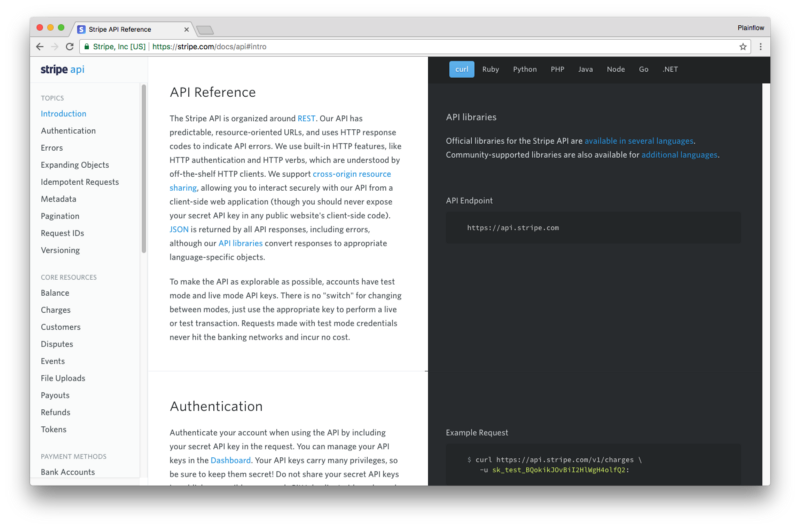Switch code examples to Java

click(x=585, y=69)
